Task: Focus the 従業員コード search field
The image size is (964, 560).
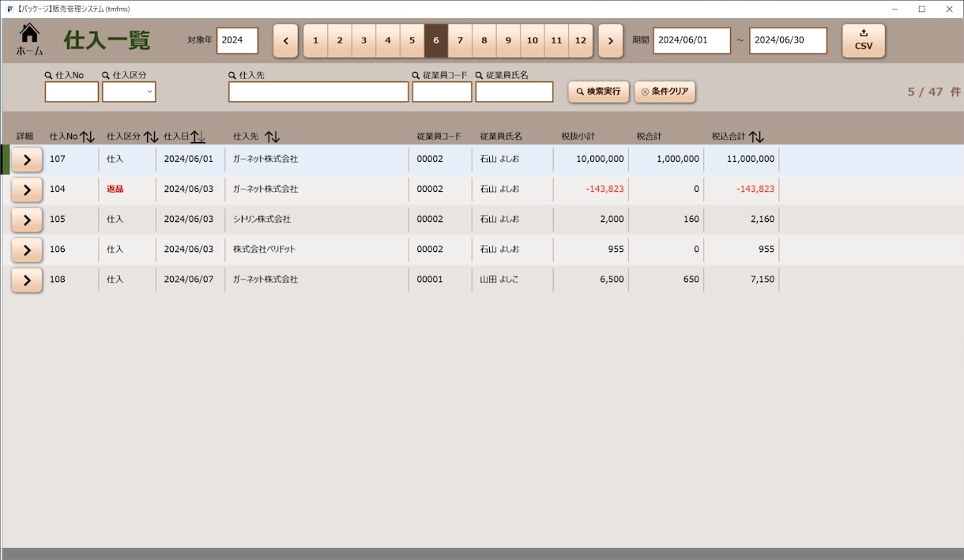Action: (x=442, y=92)
